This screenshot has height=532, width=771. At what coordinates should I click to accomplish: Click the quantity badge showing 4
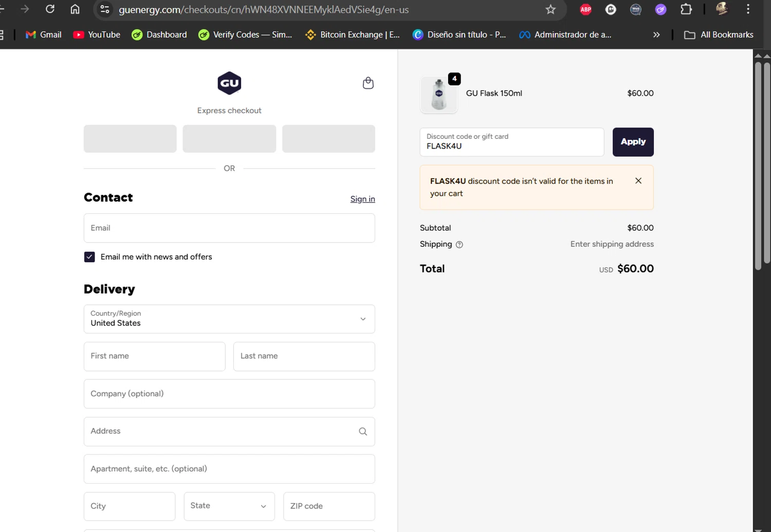point(454,79)
